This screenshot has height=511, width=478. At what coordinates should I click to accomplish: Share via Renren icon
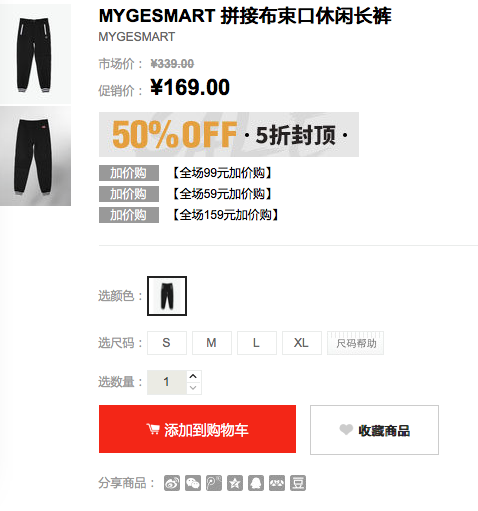point(277,483)
